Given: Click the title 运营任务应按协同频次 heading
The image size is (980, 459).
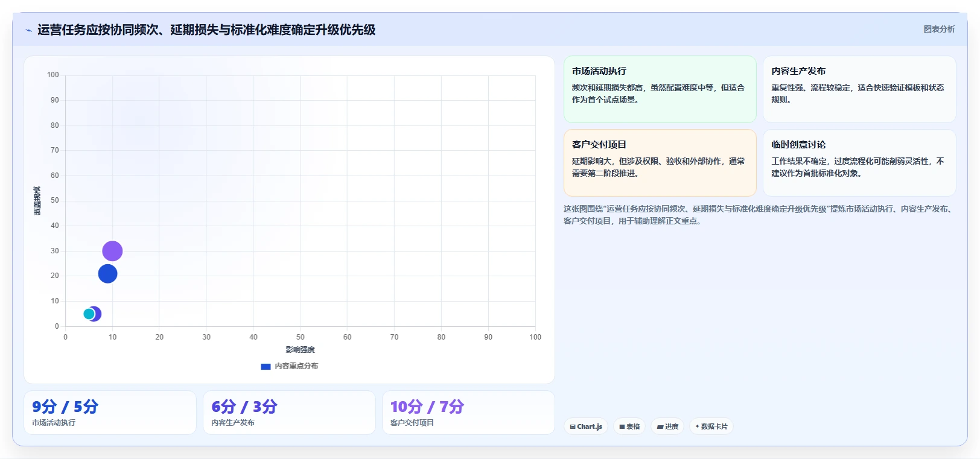Looking at the screenshot, I should click(x=206, y=30).
